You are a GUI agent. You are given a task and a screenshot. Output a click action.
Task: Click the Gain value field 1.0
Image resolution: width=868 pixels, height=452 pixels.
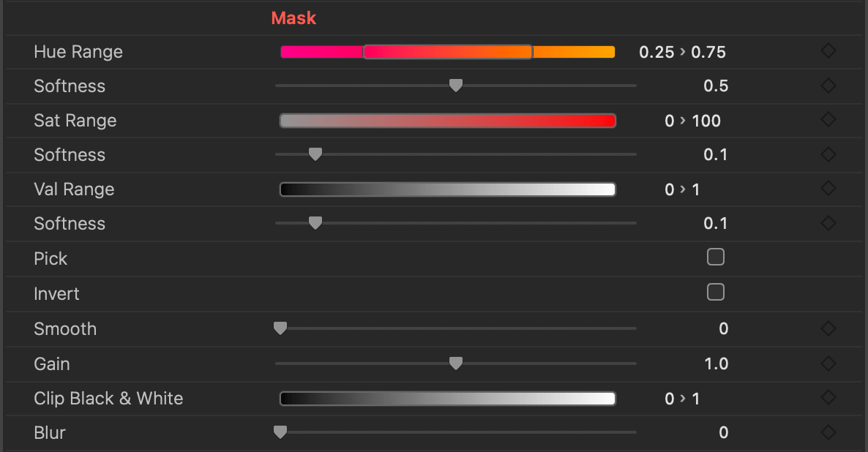click(716, 364)
